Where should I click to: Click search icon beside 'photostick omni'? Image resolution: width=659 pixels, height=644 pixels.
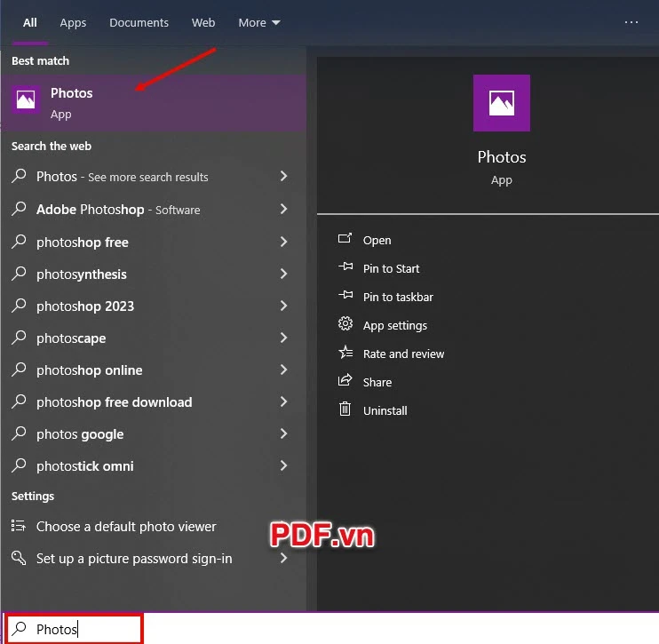(19, 465)
